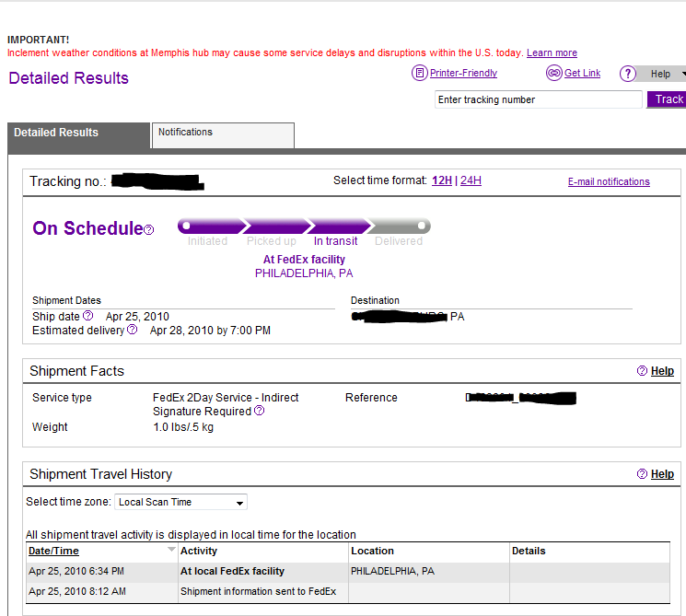The width and height of the screenshot is (686, 616).
Task: Expand the Local Scan Time zone dropdown
Action: [180, 502]
